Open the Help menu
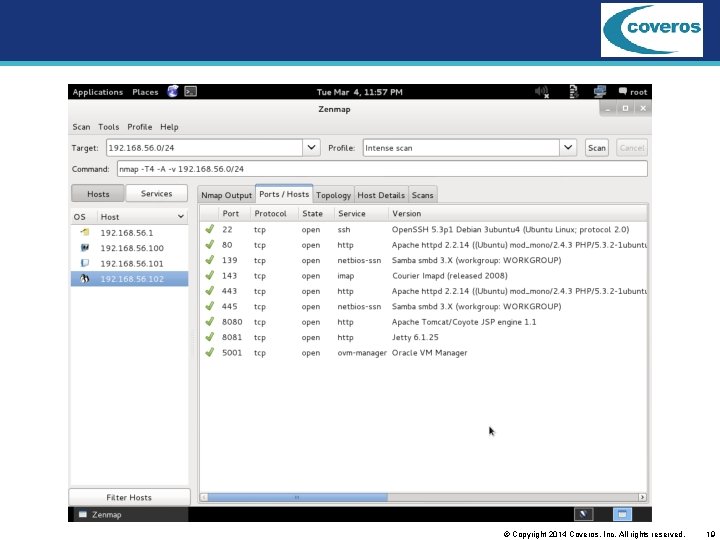The width and height of the screenshot is (720, 540). [169, 127]
